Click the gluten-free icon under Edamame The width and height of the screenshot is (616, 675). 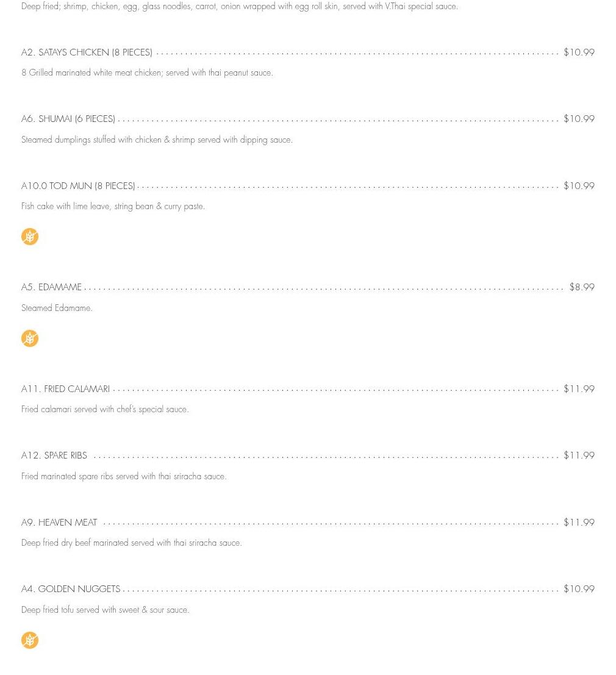(30, 338)
